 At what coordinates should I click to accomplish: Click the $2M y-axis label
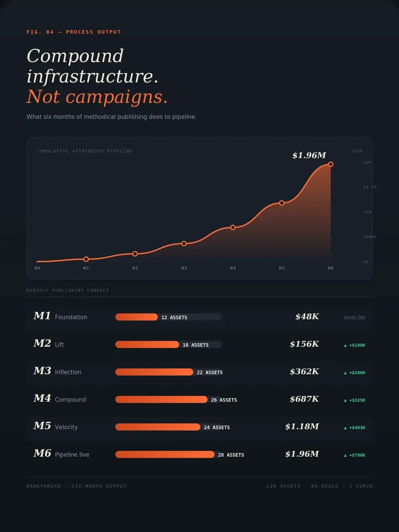click(x=368, y=163)
